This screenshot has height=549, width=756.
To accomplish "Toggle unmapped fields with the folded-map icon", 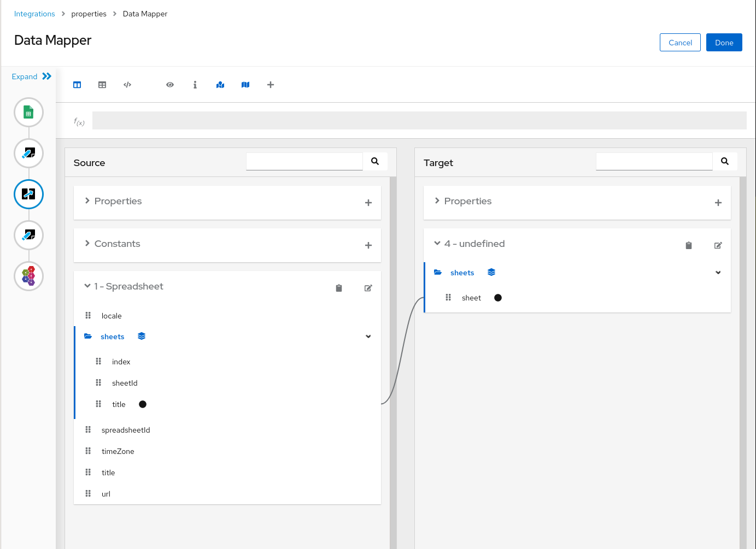I will click(x=245, y=85).
